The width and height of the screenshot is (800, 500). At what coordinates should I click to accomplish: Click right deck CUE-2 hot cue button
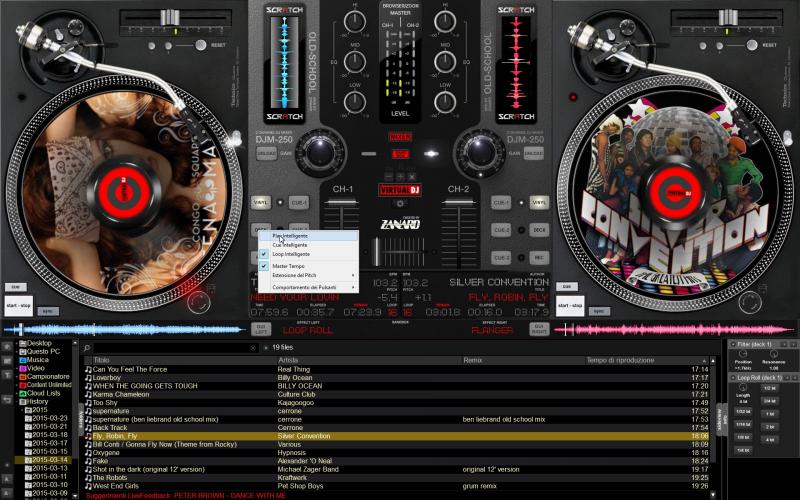(x=501, y=230)
